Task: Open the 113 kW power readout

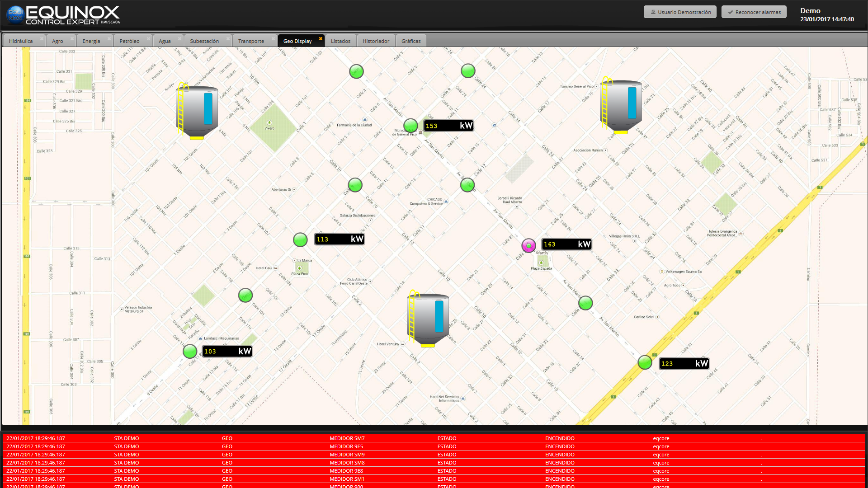Action: click(x=340, y=239)
